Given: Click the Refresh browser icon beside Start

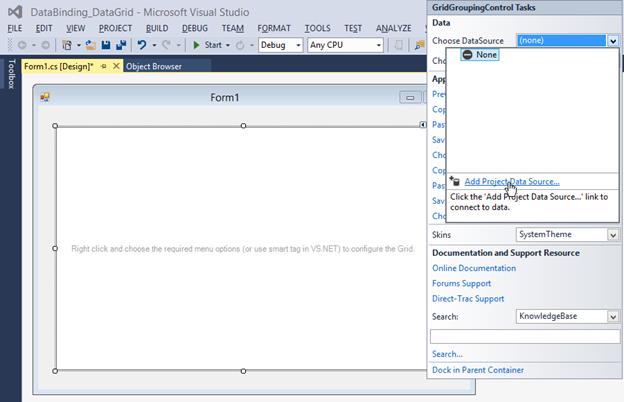Looking at the screenshot, I should click(240, 45).
